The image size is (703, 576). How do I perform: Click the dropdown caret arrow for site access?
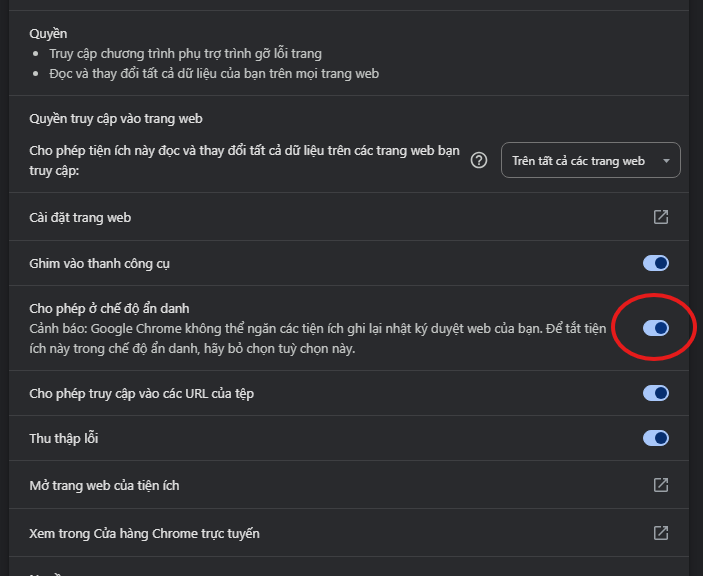pos(666,161)
